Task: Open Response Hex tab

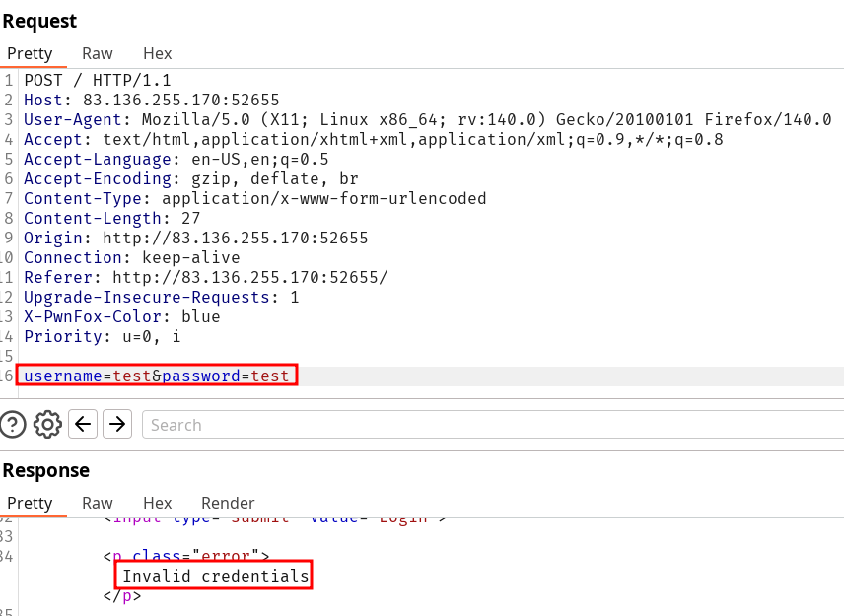Action: [157, 503]
